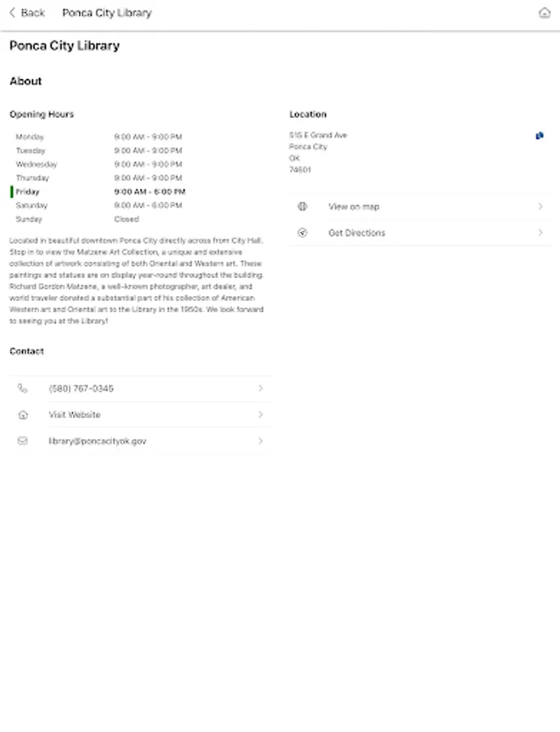Image resolution: width=560 pixels, height=732 pixels.
Task: Click the Location heading
Action: click(x=308, y=115)
